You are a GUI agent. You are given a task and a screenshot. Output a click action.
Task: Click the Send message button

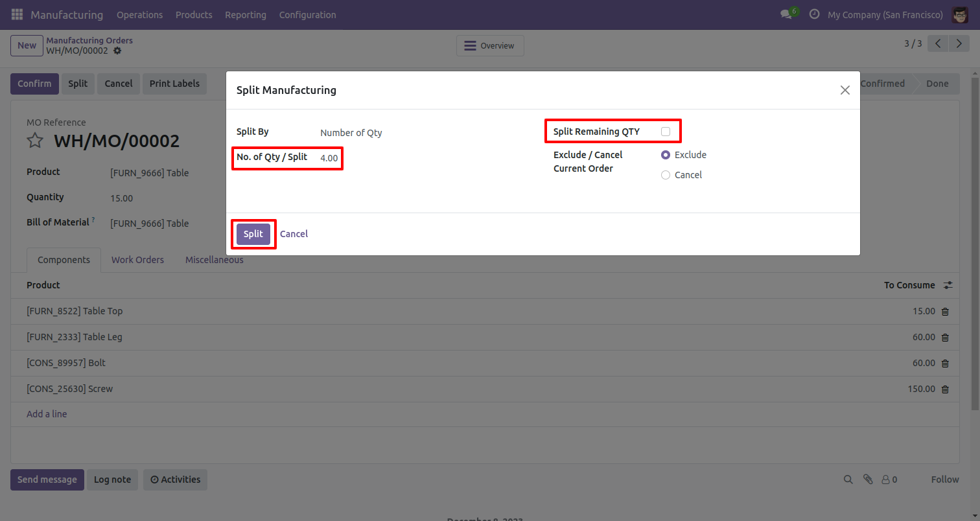(47, 480)
